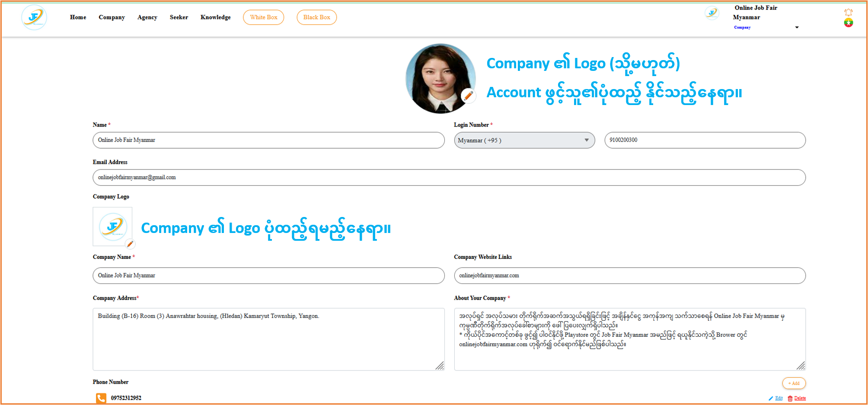This screenshot has height=405, width=868.
Task: Open the Myanmar (+95) country code dropdown
Action: coord(587,140)
